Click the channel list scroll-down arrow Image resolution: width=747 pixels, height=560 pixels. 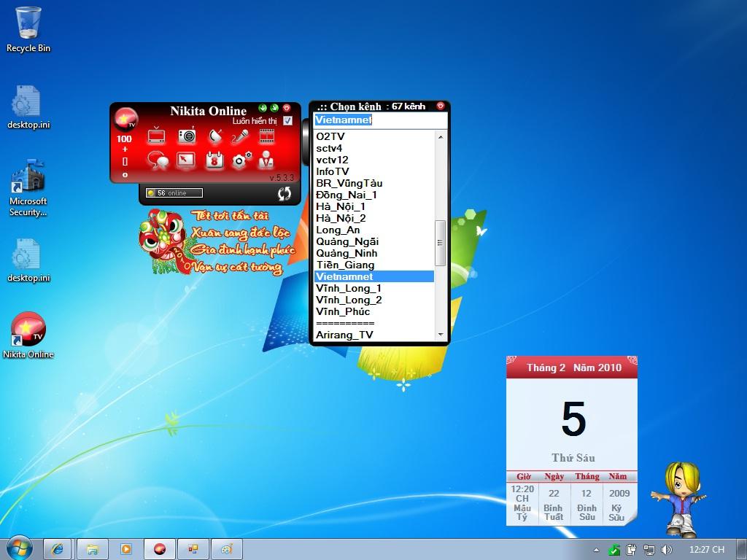click(441, 335)
